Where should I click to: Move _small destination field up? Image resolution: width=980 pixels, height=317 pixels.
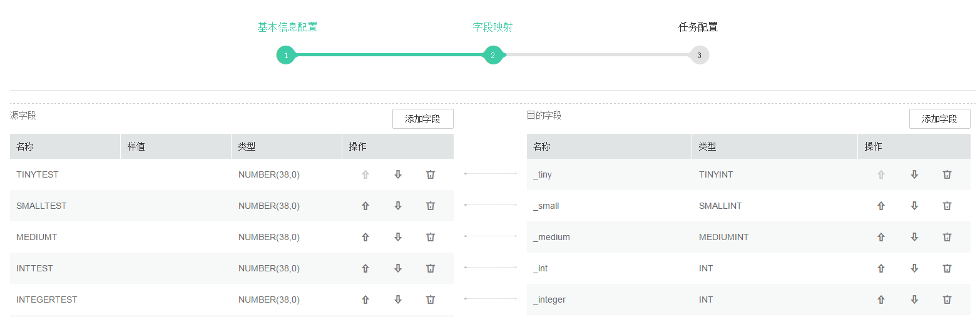pyautogui.click(x=881, y=206)
